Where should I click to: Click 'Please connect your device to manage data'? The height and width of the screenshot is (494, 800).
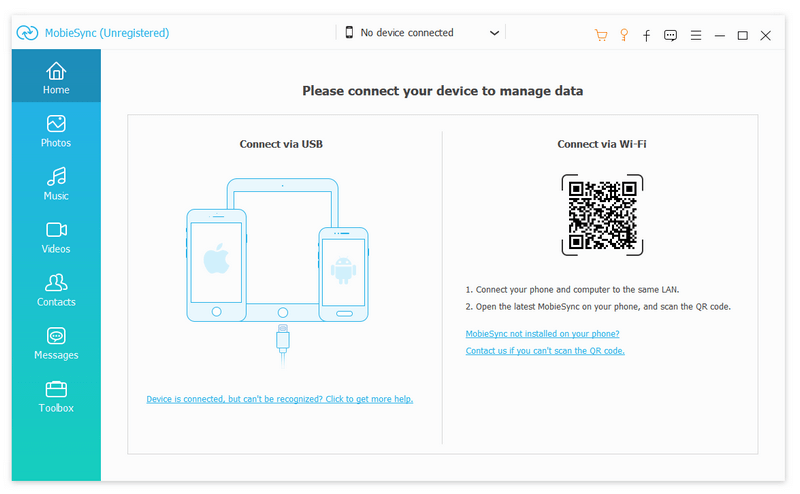click(x=442, y=91)
